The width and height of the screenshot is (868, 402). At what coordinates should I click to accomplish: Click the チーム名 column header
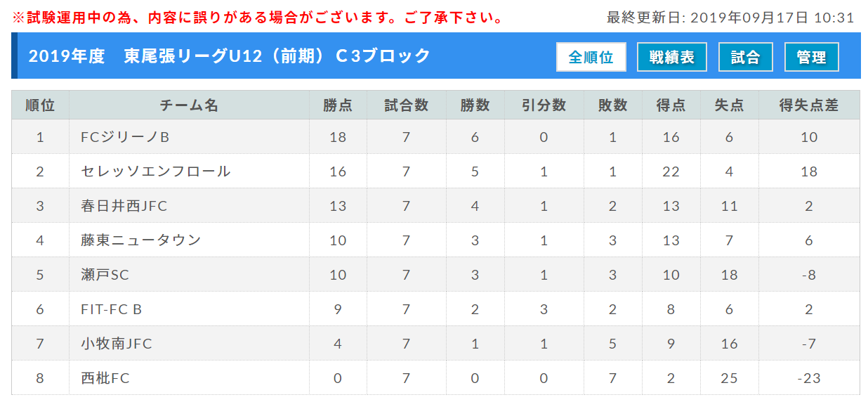189,105
